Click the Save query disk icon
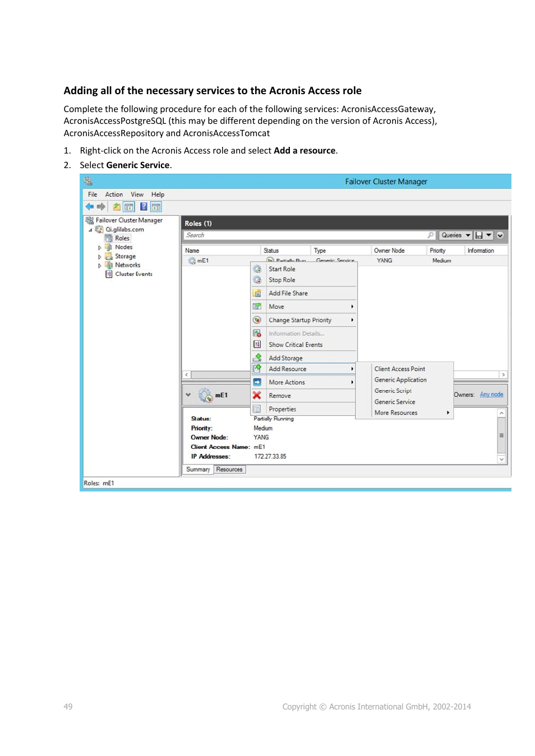 [479, 235]
